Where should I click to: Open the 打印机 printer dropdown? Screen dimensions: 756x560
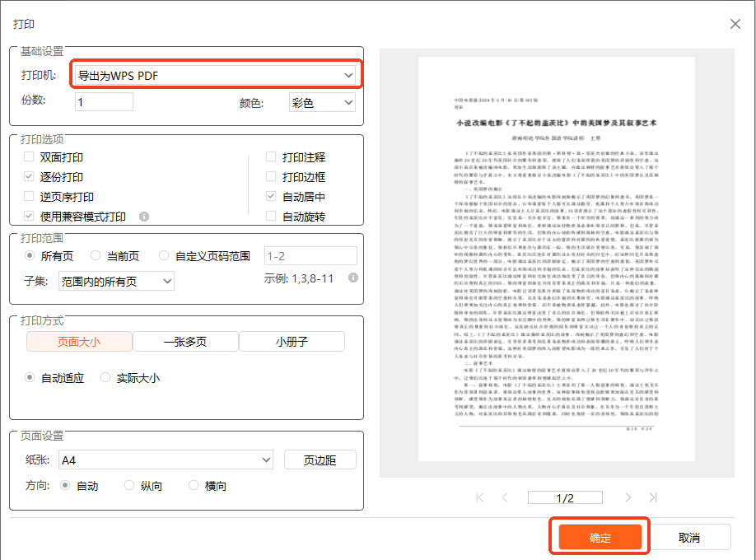[216, 74]
